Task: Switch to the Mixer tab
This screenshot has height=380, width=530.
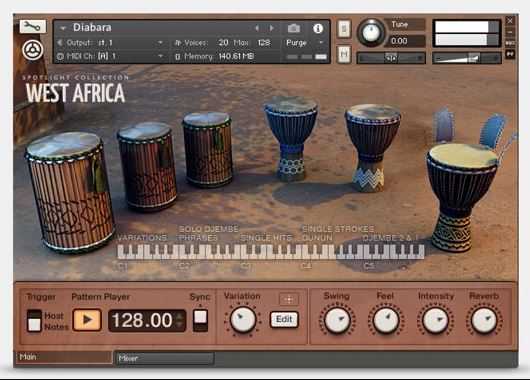Action: coord(165,359)
